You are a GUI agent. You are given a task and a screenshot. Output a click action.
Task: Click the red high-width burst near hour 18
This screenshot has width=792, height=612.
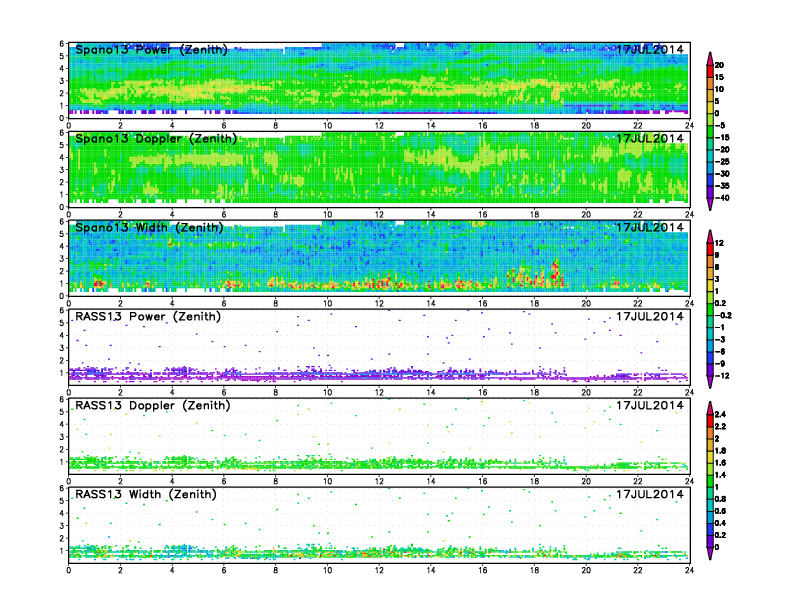[x=556, y=272]
